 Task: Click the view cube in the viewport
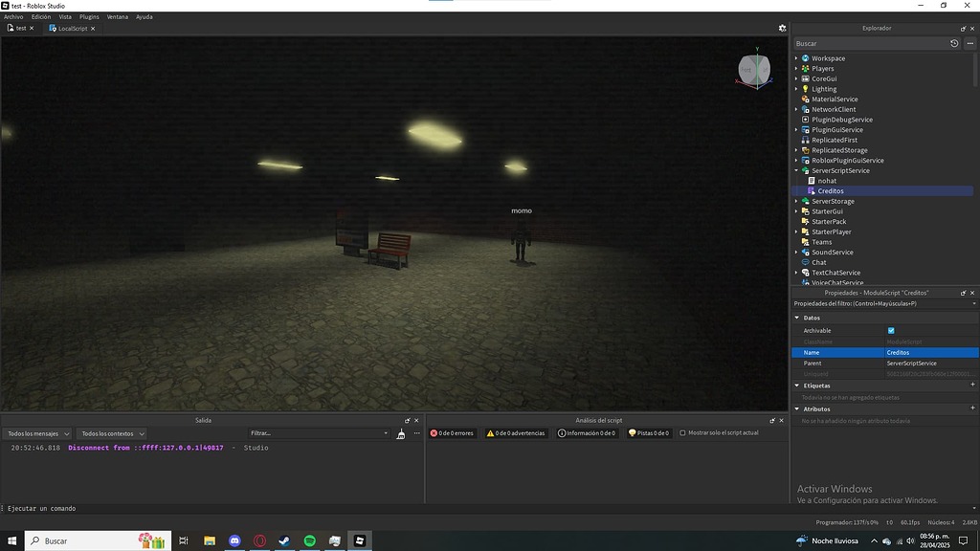point(755,69)
